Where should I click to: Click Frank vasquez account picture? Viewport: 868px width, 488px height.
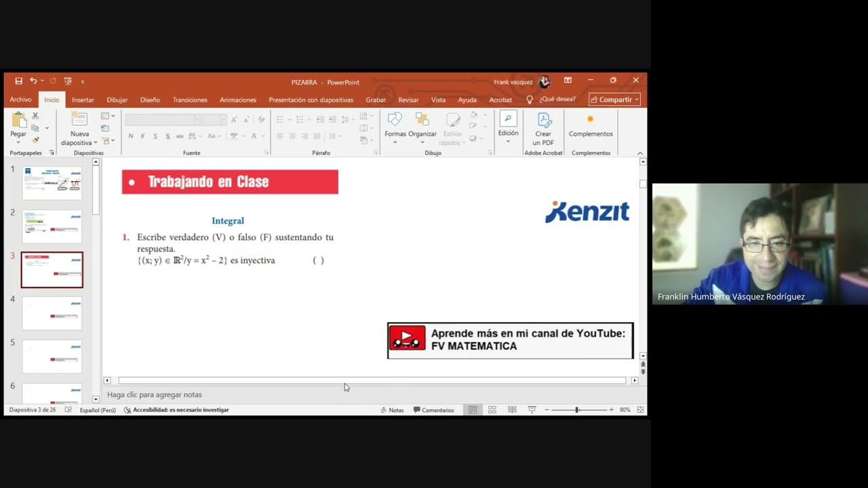click(545, 82)
